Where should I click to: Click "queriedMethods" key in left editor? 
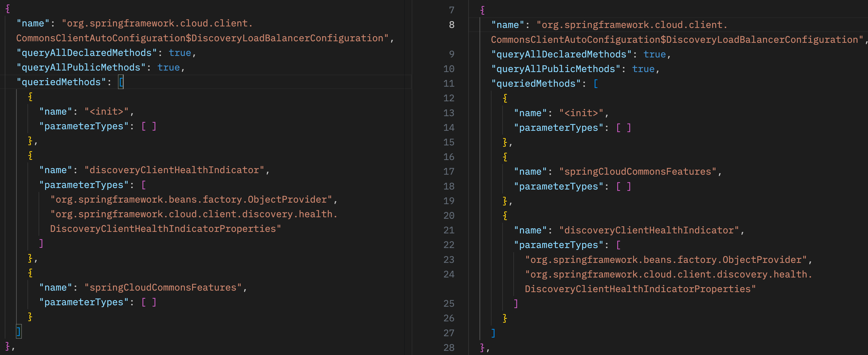point(61,82)
